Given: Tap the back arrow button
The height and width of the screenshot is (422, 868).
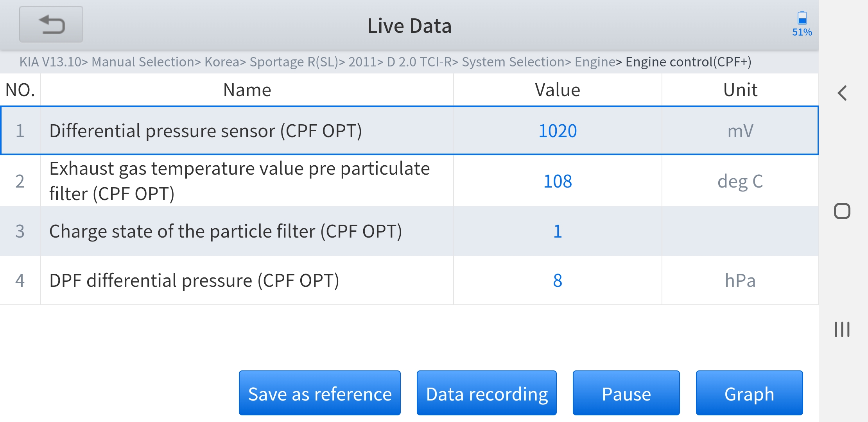Looking at the screenshot, I should coord(51,25).
